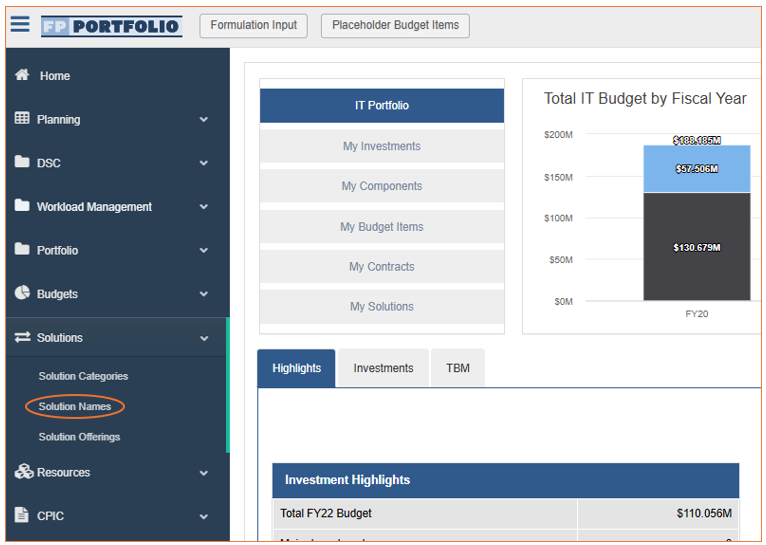Click Placeholder Budget Items button
Viewport: 766px width, 545px height.
(x=395, y=25)
